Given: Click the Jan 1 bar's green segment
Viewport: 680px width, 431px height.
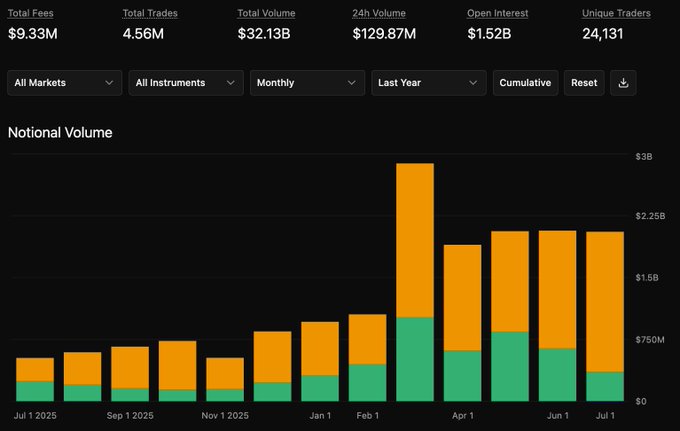Looking at the screenshot, I should pyautogui.click(x=320, y=389).
